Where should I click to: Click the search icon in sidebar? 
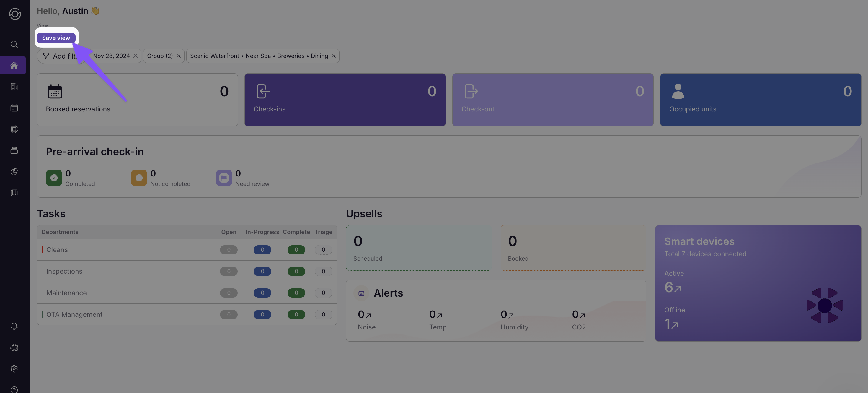coord(14,44)
